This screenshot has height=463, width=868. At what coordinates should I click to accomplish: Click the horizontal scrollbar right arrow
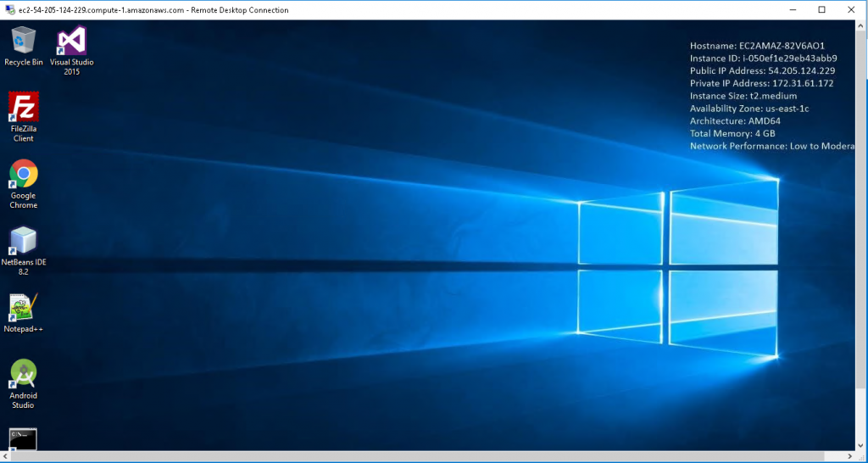coord(849,456)
